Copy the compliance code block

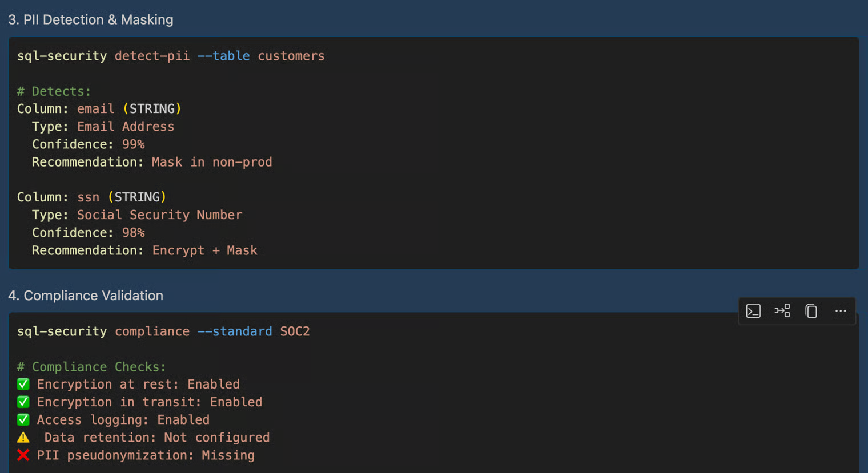point(811,311)
